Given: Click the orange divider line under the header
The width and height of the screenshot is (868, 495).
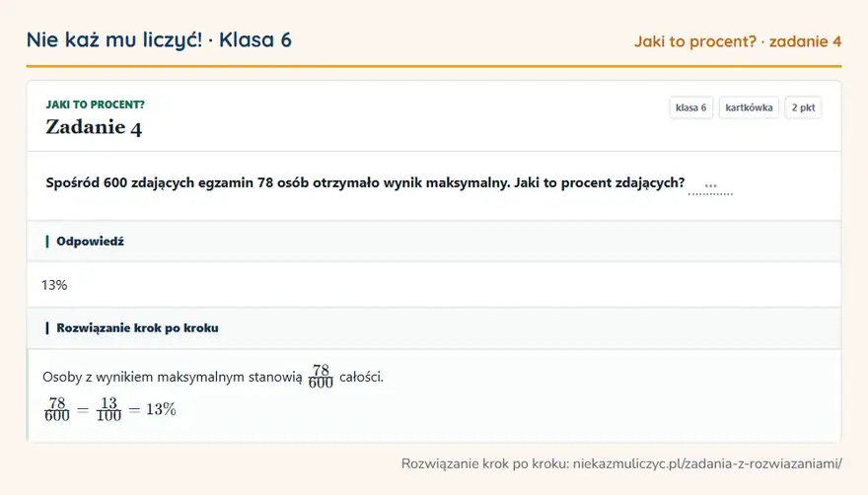Looking at the screenshot, I should (x=434, y=66).
